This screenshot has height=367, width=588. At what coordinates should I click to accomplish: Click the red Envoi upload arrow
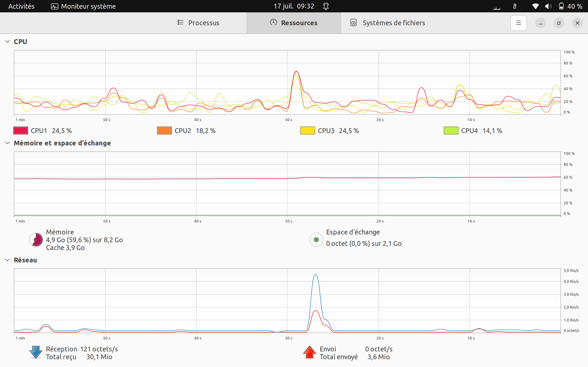point(309,352)
